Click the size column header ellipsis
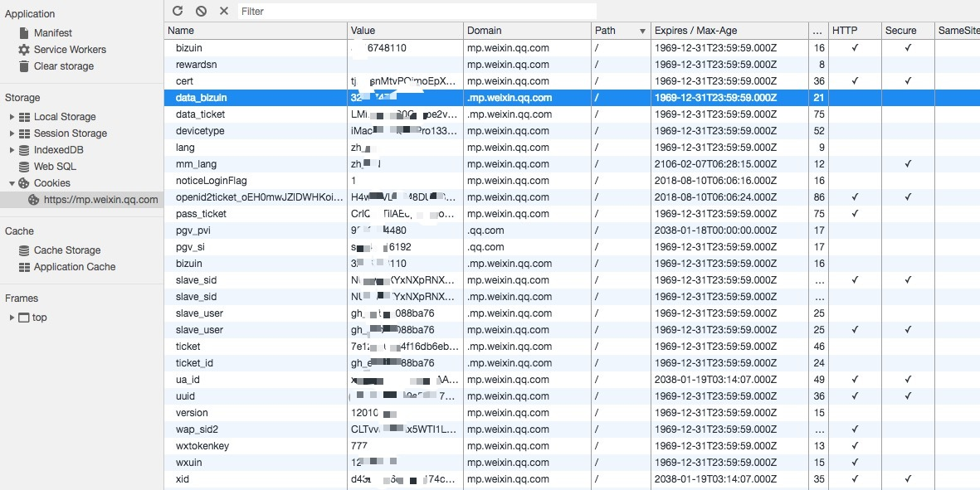Screen dimensions: 980x490 coord(817,31)
